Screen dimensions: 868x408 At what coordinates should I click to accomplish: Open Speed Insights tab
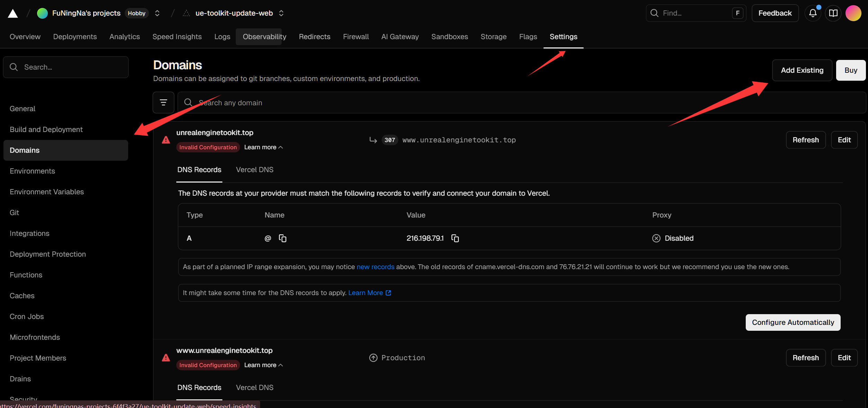click(177, 37)
